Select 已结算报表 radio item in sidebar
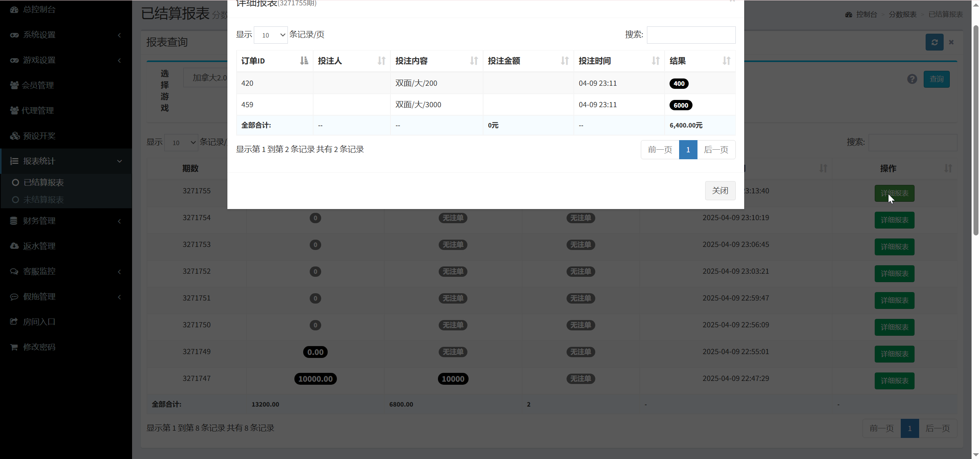Viewport: 980px width, 459px height. (x=43, y=183)
